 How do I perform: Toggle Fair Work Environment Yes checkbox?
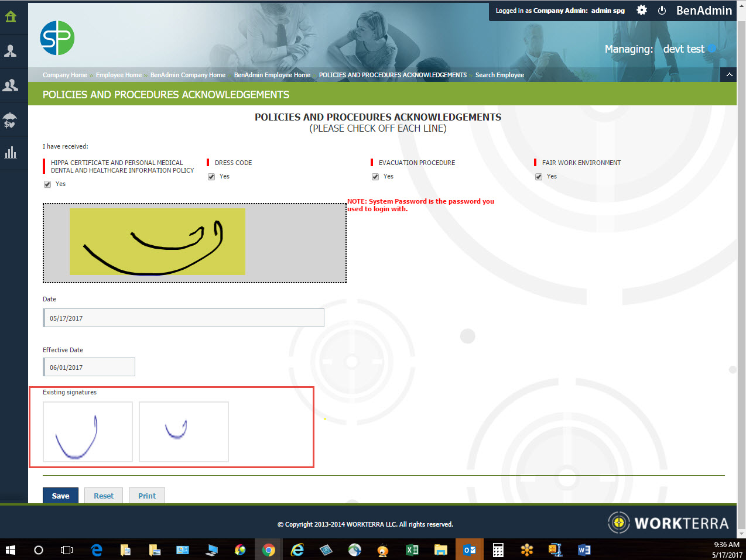coord(539,177)
